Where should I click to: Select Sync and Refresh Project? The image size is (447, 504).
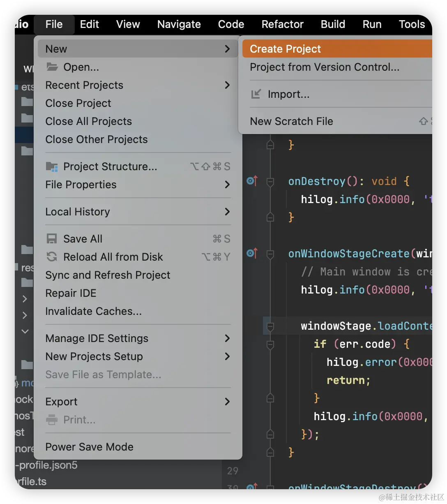click(108, 275)
